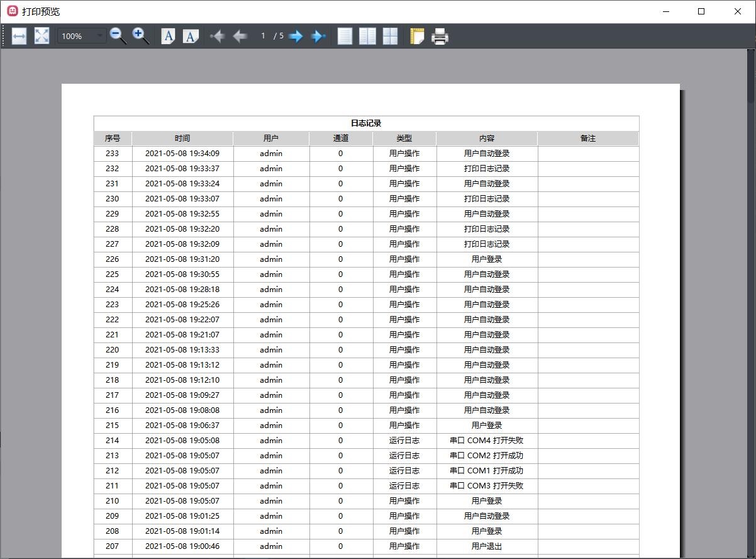Click the printer icon to print
Image resolution: width=756 pixels, height=559 pixels.
[x=440, y=37]
